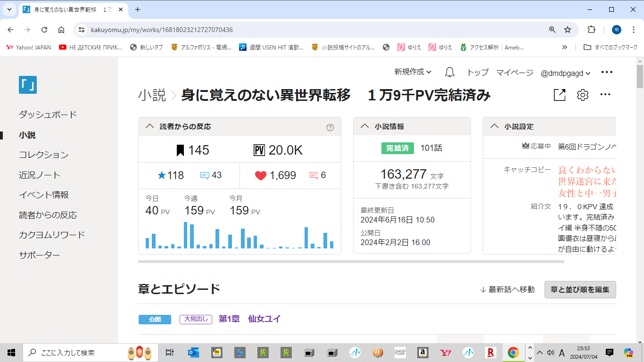Open カクヨムリワード in the sidebar

coord(52,235)
